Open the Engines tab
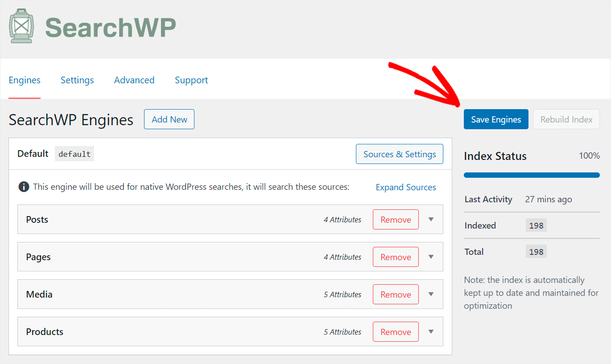 25,80
